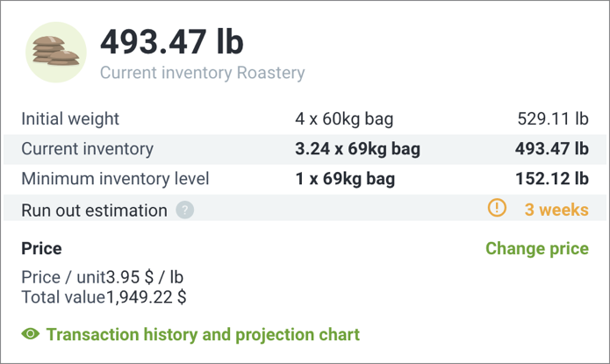Click the Current inventory Roastery subtitle

[202, 73]
